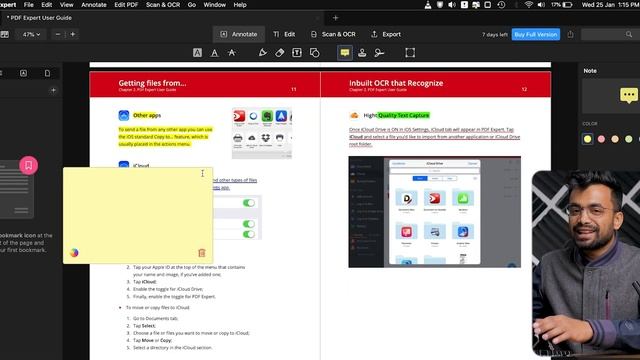The height and width of the screenshot is (360, 640).
Task: Switch to Annotate mode
Action: pyautogui.click(x=239, y=34)
